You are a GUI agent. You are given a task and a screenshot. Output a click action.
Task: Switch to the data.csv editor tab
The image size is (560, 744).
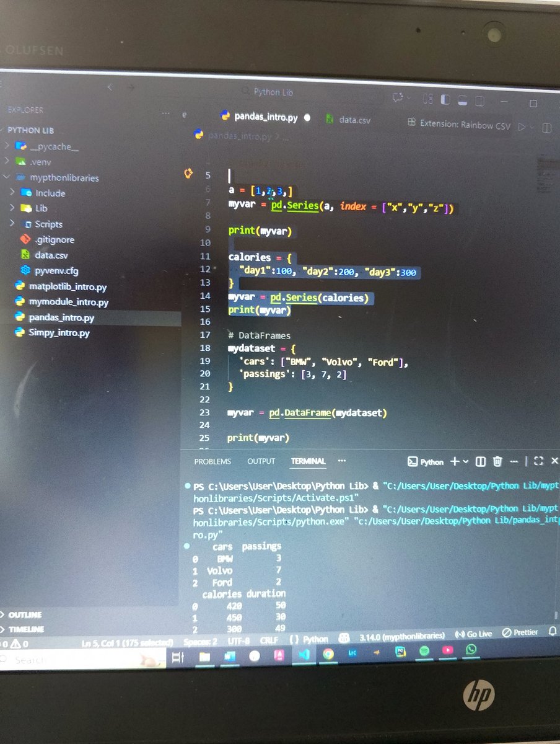pos(348,120)
